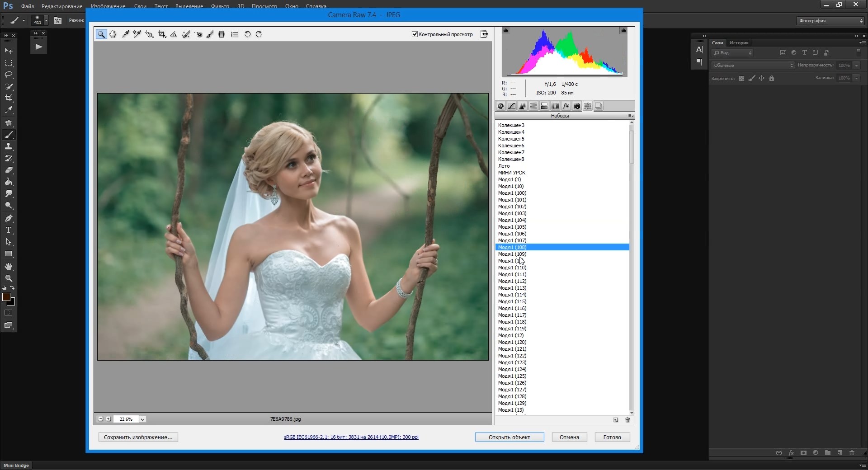Click the foreground color swatch
Screen dimensions: 868x470
pyautogui.click(x=6, y=297)
